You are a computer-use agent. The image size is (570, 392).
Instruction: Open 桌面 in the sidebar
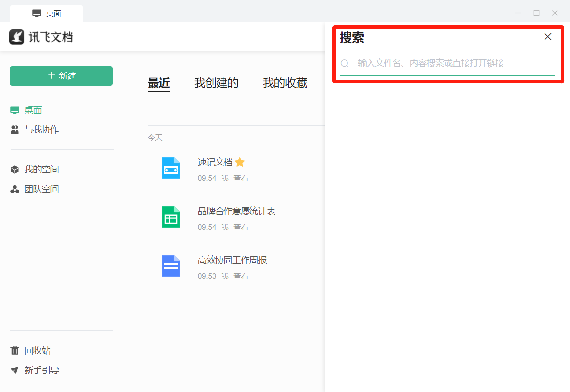[33, 110]
